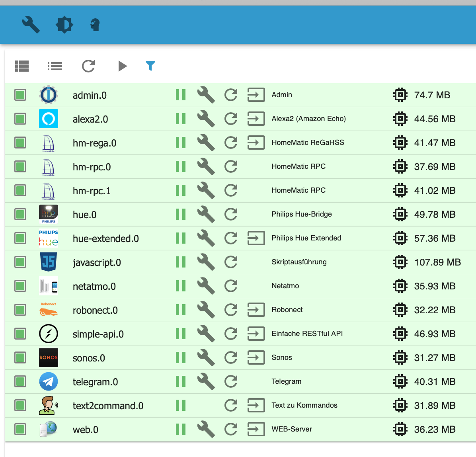Click the green status box for hm-rpc.1
This screenshot has width=476, height=457.
20,190
